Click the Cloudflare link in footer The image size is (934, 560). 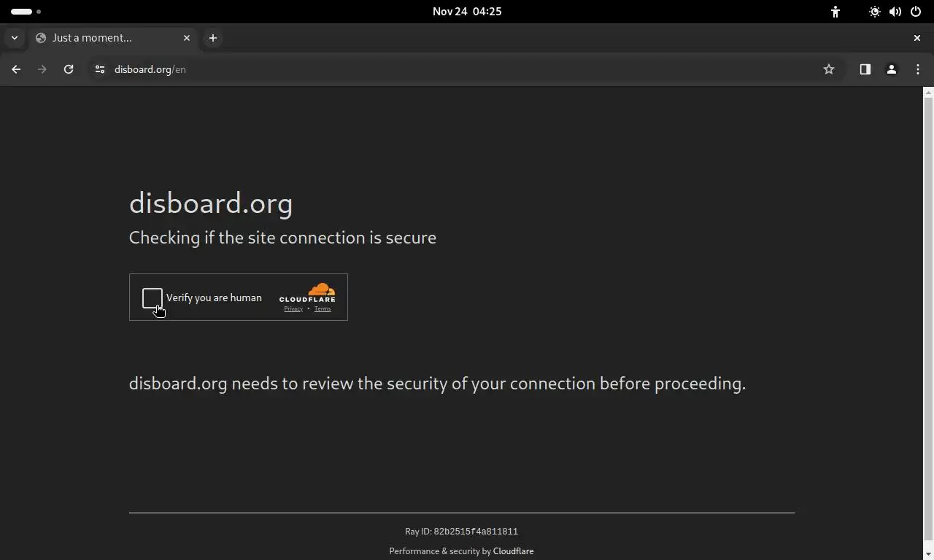(513, 551)
